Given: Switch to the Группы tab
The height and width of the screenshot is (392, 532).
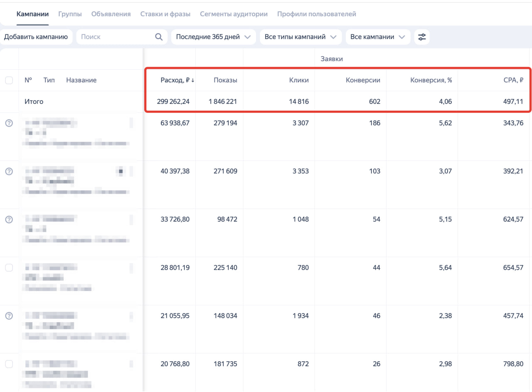Looking at the screenshot, I should tap(70, 14).
